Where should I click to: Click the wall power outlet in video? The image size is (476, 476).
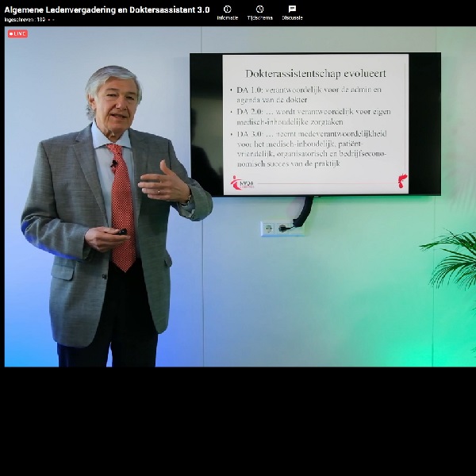272,228
